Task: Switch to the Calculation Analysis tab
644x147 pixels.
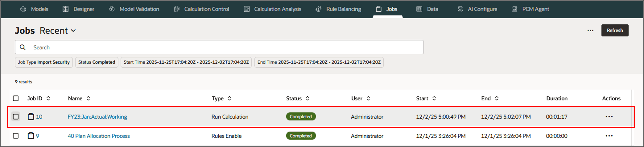Action: (272, 9)
